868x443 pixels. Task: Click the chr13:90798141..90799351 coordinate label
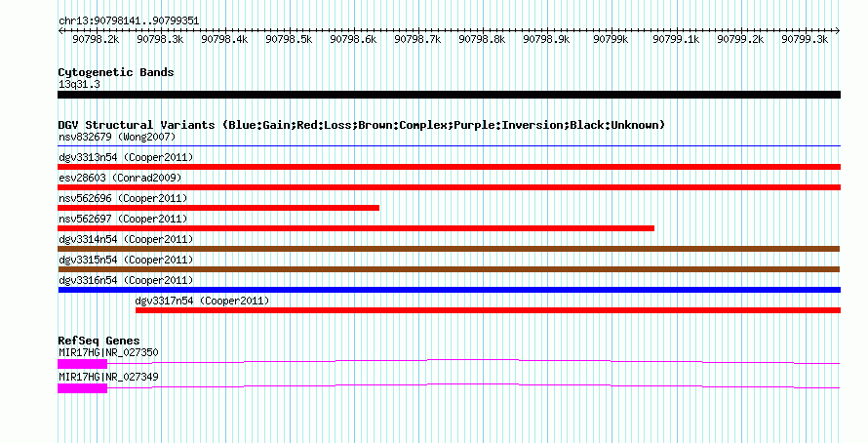(x=129, y=21)
